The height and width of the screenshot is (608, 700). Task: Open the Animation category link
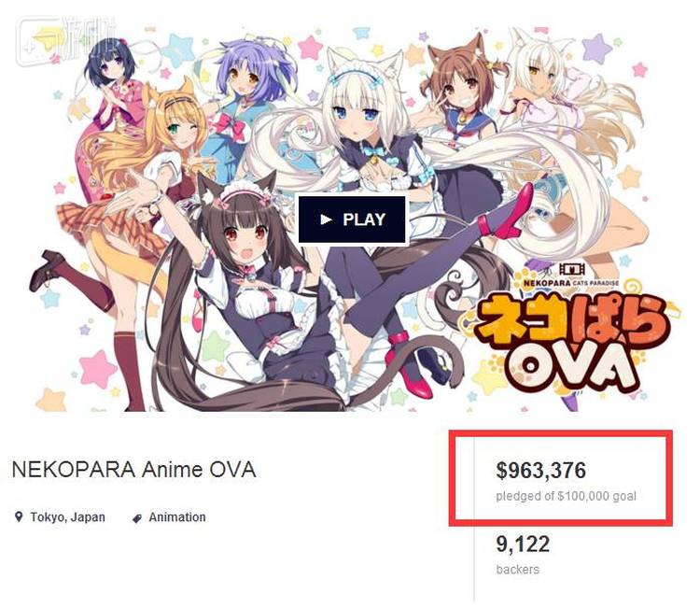coord(177,516)
